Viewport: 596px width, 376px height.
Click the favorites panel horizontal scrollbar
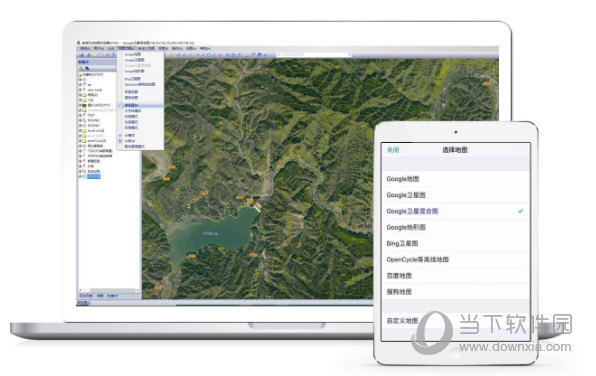(x=109, y=291)
